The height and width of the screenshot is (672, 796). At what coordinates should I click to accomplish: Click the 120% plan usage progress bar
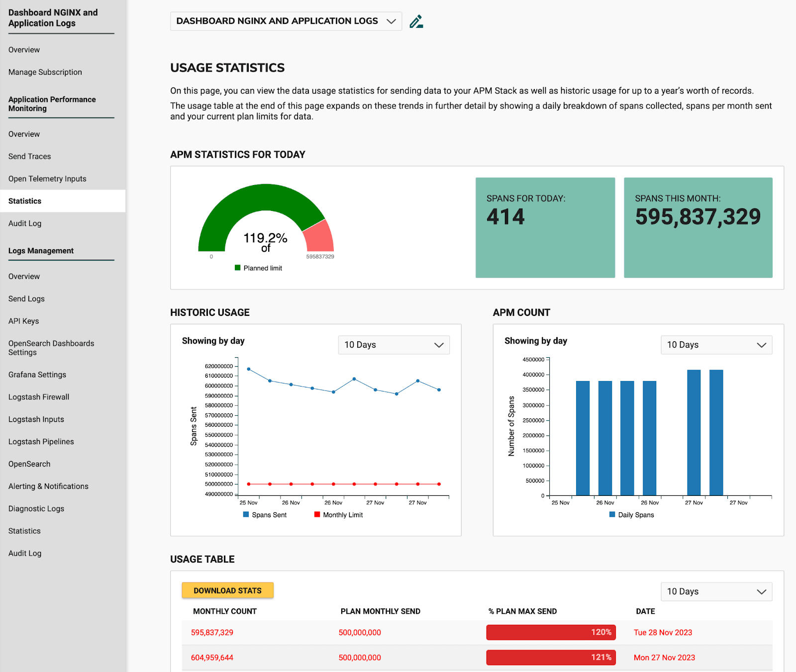550,632
